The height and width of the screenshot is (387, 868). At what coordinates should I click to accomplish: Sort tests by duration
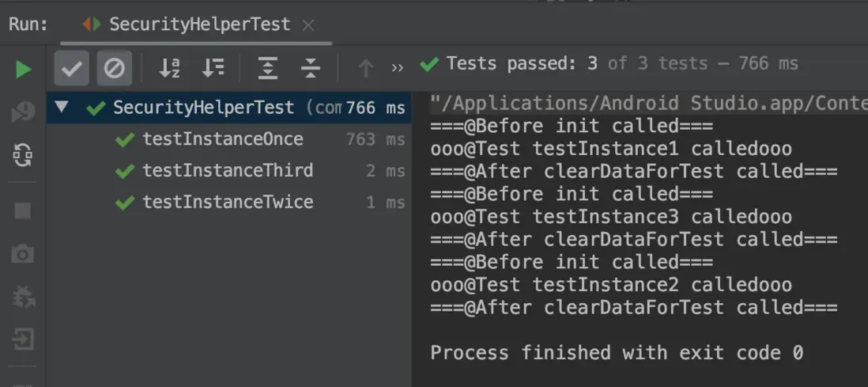pyautogui.click(x=213, y=69)
